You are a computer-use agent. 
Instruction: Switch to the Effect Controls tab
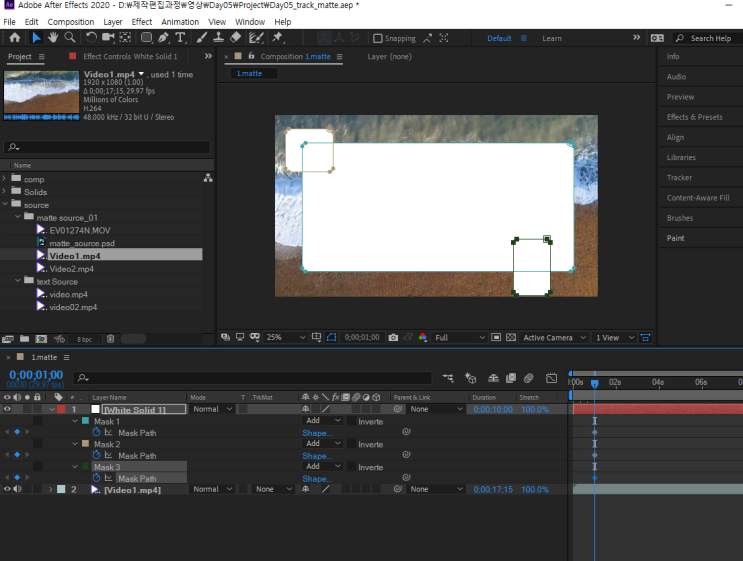pos(129,57)
